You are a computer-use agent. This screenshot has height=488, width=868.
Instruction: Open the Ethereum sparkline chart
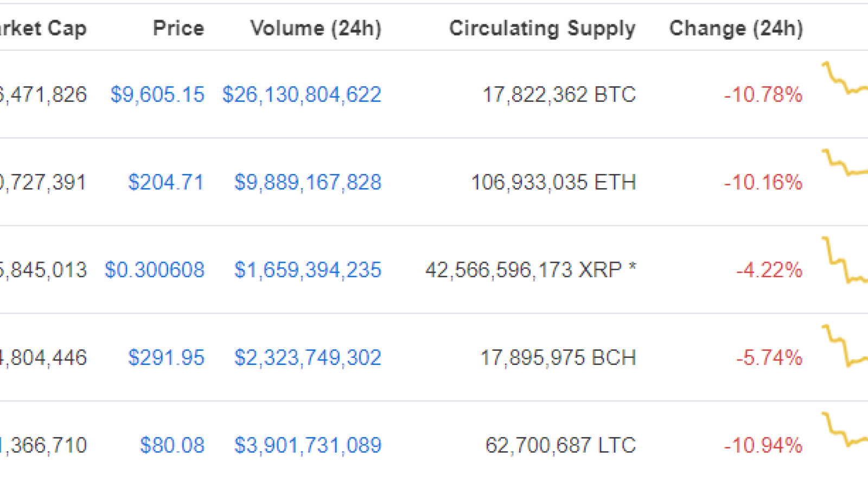(845, 162)
